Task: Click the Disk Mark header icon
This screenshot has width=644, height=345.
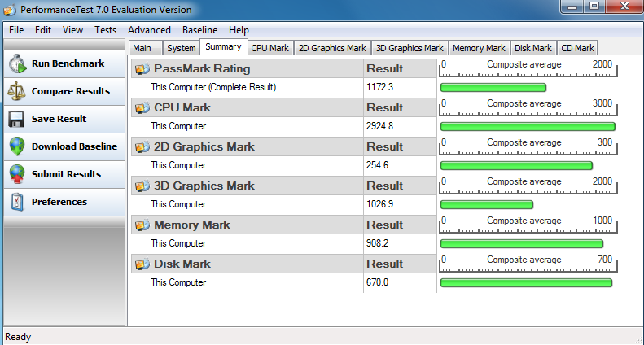Action: tap(142, 264)
